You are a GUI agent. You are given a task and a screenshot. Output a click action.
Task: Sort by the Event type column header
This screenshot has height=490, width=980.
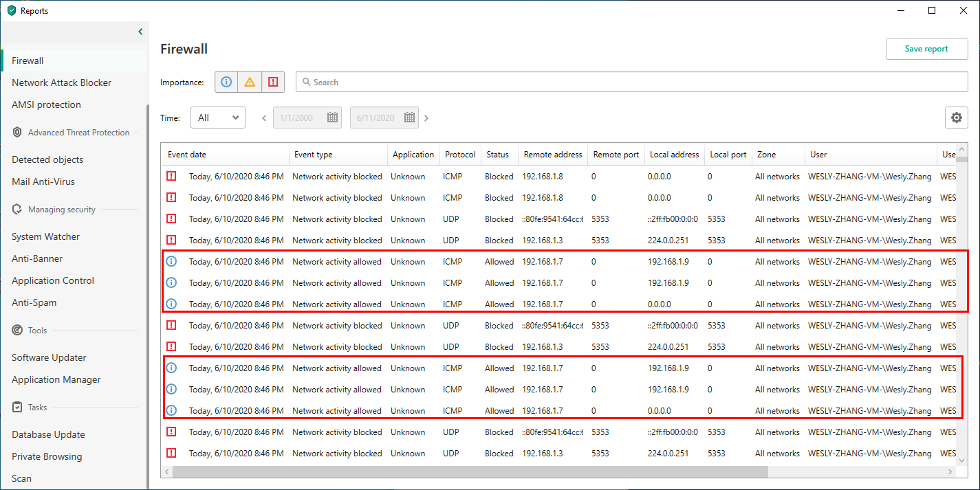click(x=338, y=155)
